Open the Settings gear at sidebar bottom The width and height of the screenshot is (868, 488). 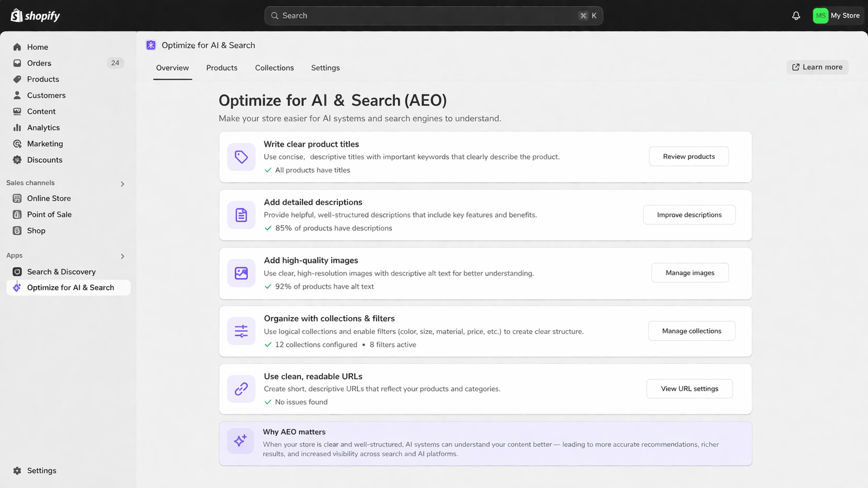[x=17, y=470]
